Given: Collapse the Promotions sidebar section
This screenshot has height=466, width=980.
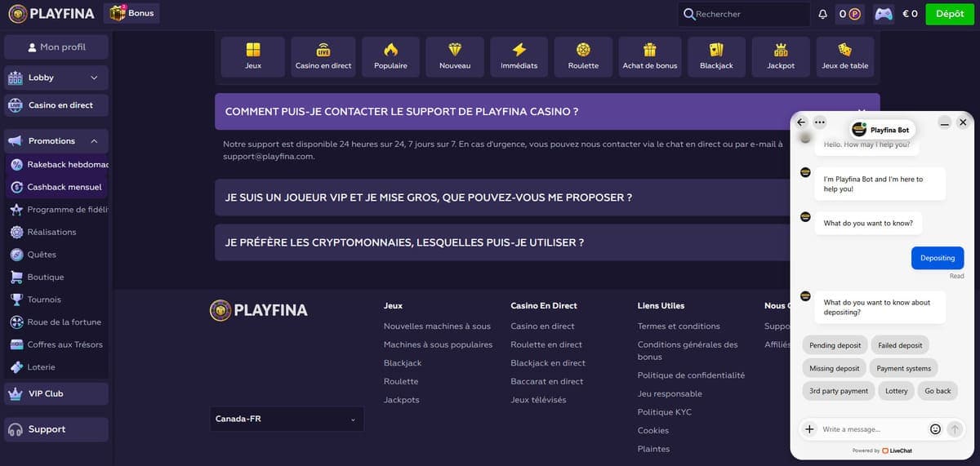Looking at the screenshot, I should [x=56, y=141].
